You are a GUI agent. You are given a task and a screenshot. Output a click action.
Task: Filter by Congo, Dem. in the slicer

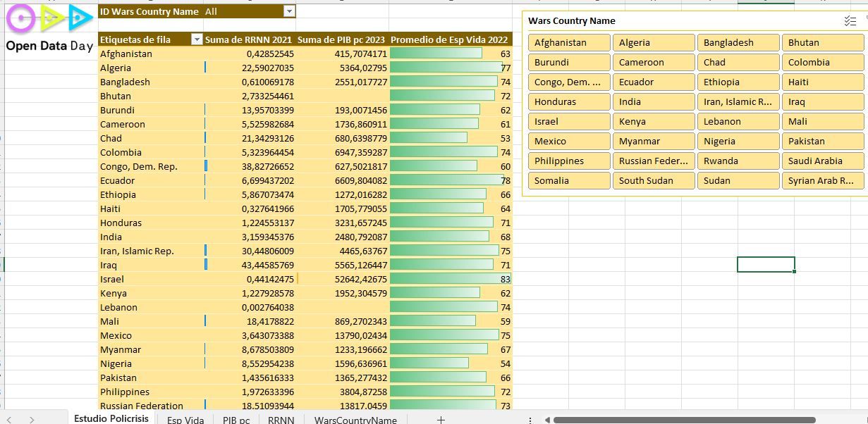[x=569, y=82]
